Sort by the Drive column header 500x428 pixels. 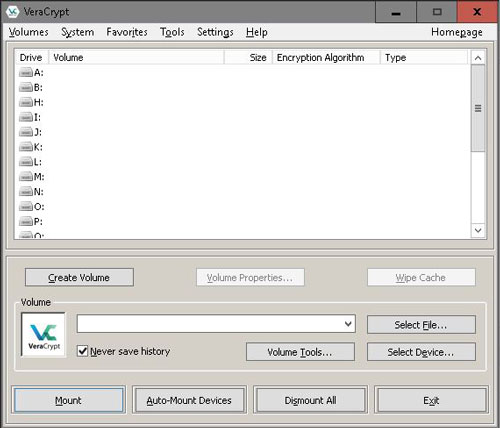coord(31,57)
